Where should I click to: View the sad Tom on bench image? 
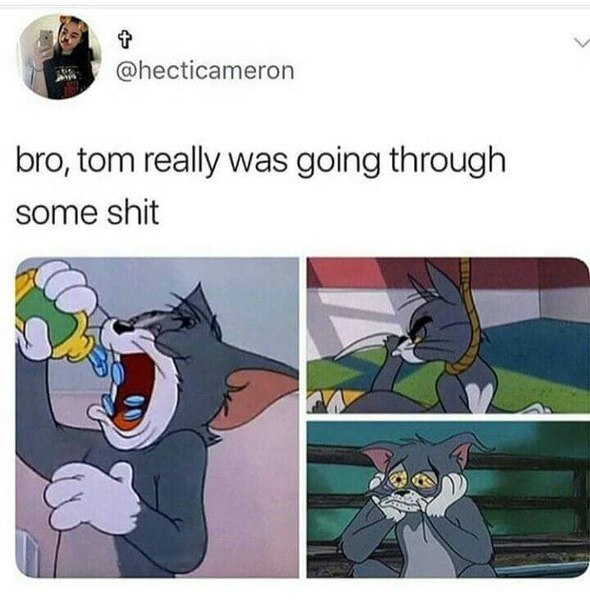(448, 500)
